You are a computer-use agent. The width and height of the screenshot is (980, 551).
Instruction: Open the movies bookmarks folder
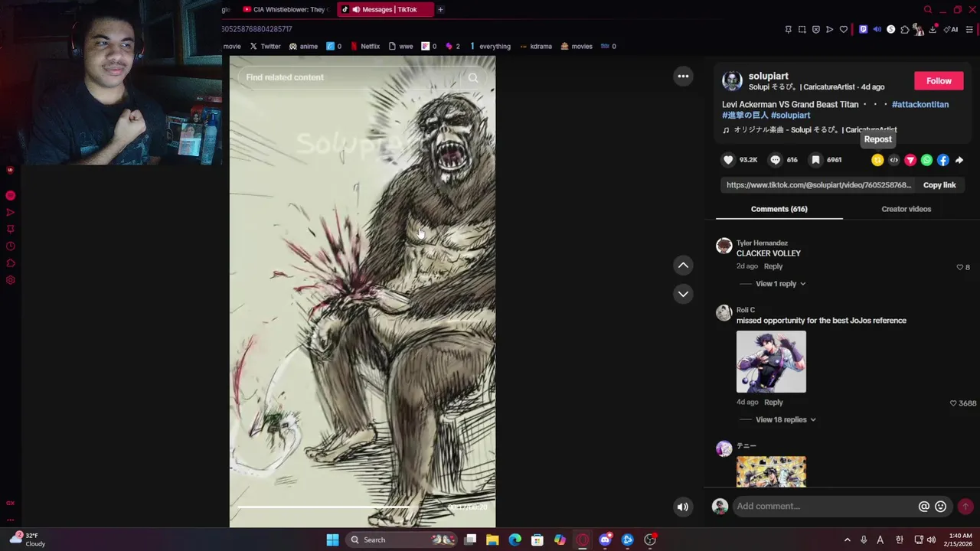577,47
